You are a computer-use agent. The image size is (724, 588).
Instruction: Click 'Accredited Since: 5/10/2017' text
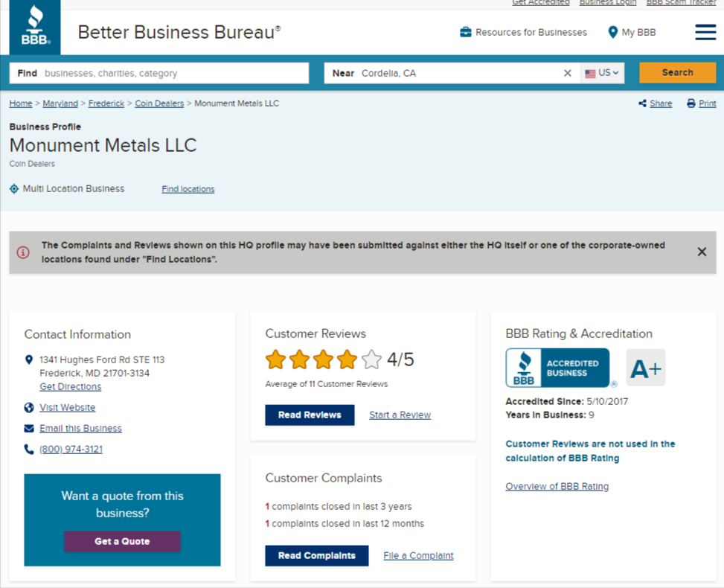[x=566, y=401]
